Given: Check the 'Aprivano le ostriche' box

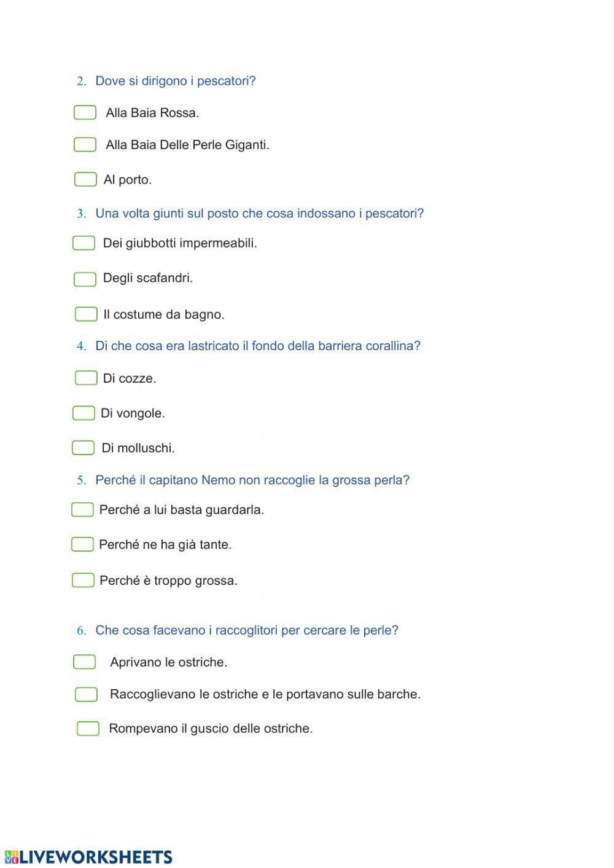Looking at the screenshot, I should 84,662.
